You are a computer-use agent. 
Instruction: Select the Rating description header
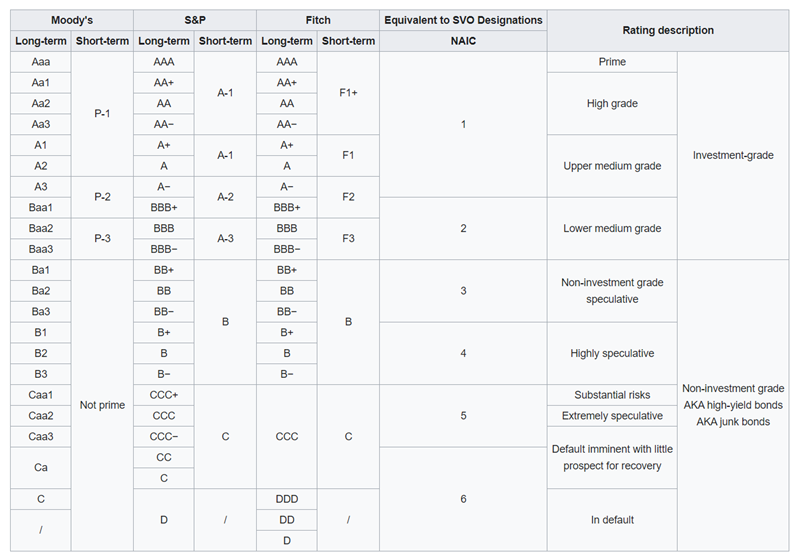pyautogui.click(x=668, y=30)
